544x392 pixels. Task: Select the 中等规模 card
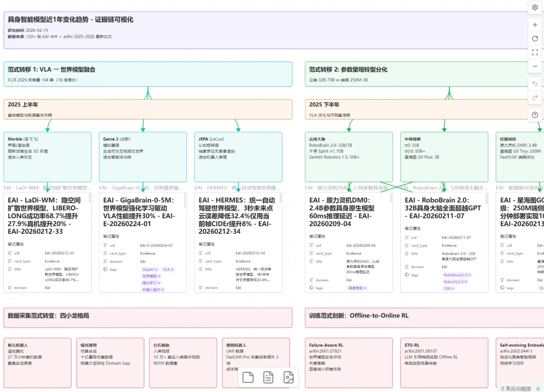tap(444, 157)
